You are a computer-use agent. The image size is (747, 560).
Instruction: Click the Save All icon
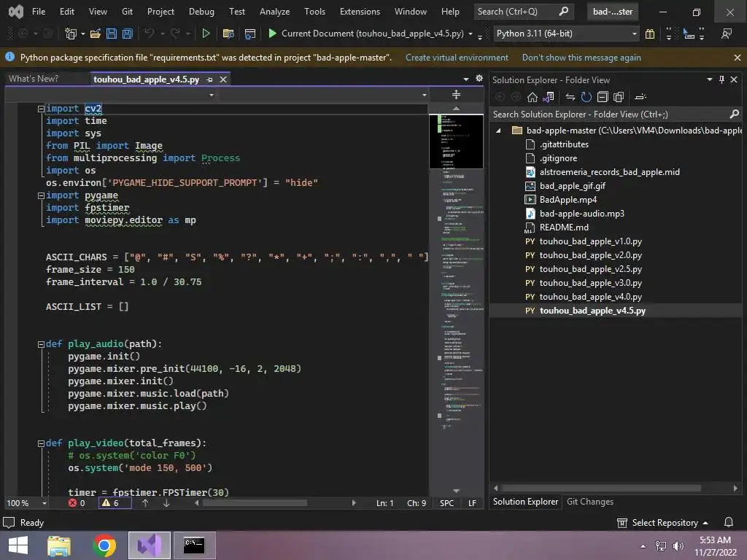(128, 34)
